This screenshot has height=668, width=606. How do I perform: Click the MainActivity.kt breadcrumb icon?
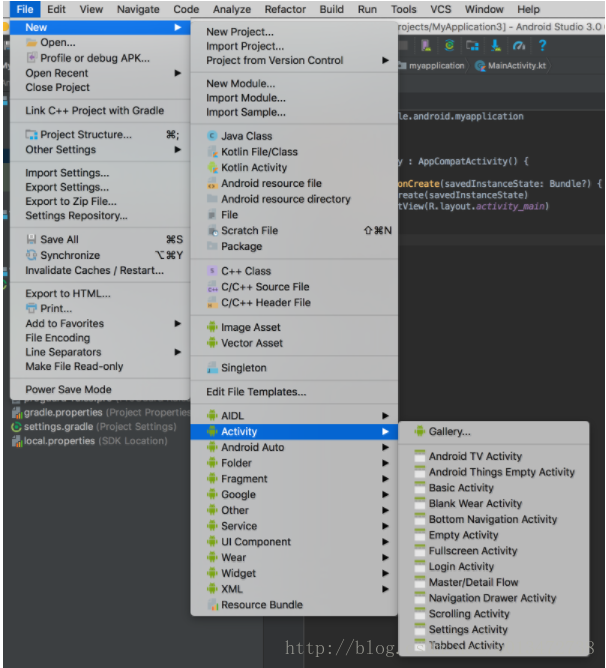coord(480,66)
